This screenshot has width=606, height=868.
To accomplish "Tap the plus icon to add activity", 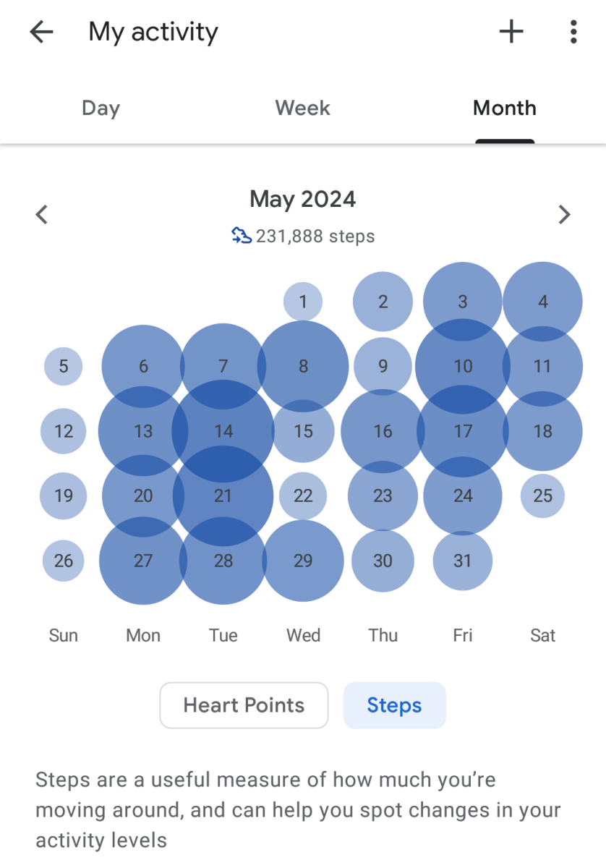I will (x=511, y=32).
